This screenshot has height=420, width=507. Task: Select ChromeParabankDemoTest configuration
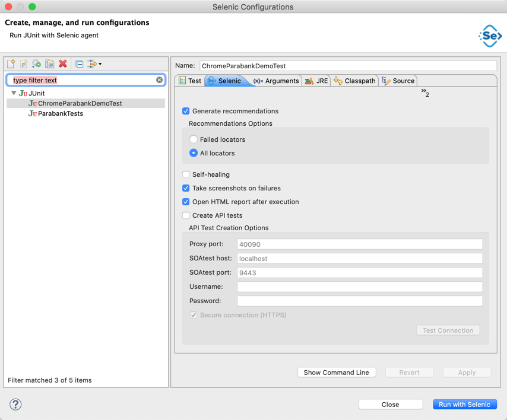click(85, 103)
